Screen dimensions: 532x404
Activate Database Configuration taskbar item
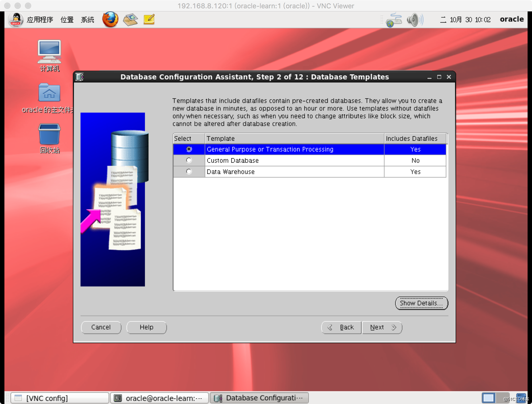[x=259, y=398]
